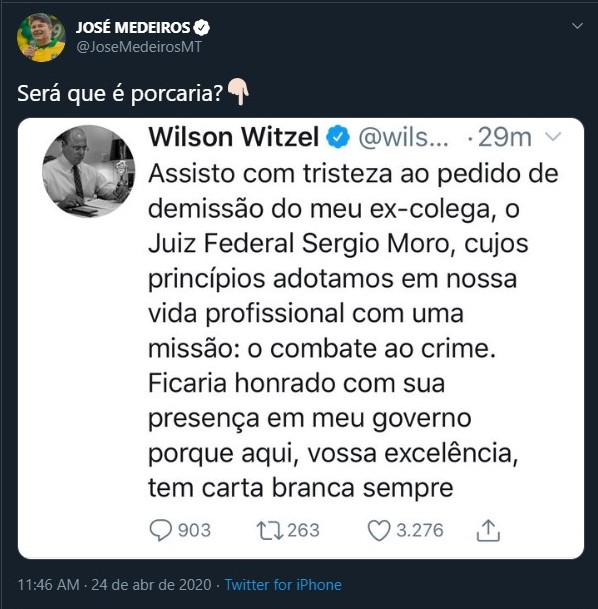Open Wilson Witzel avatar photo
598x609 pixels.
[89, 171]
